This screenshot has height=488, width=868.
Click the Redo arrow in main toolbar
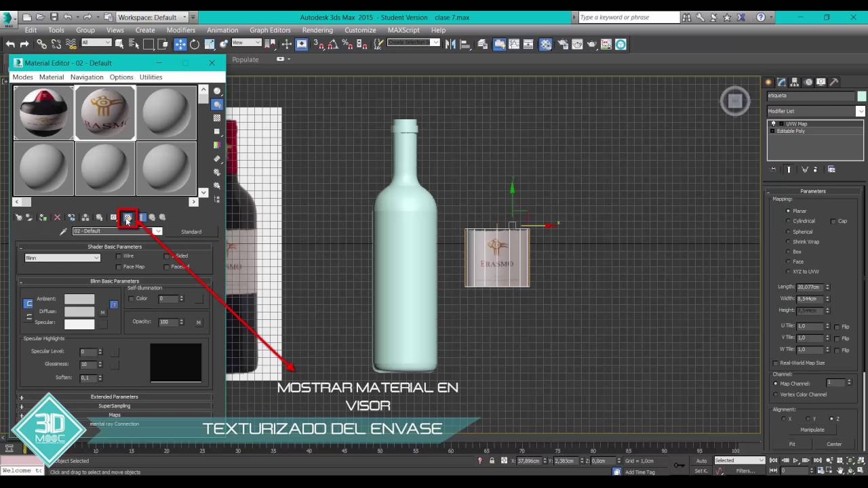pos(24,44)
